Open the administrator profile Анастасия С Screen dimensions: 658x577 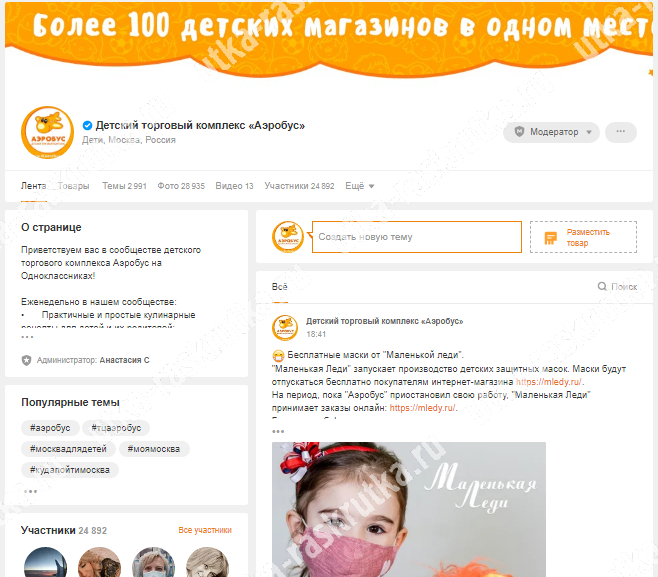click(124, 360)
